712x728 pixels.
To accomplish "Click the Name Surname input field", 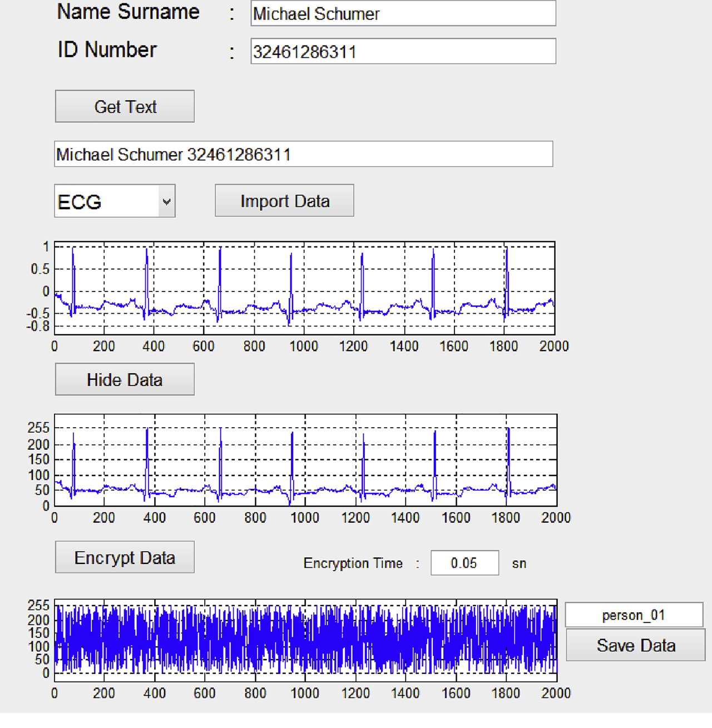I will pyautogui.click(x=403, y=13).
